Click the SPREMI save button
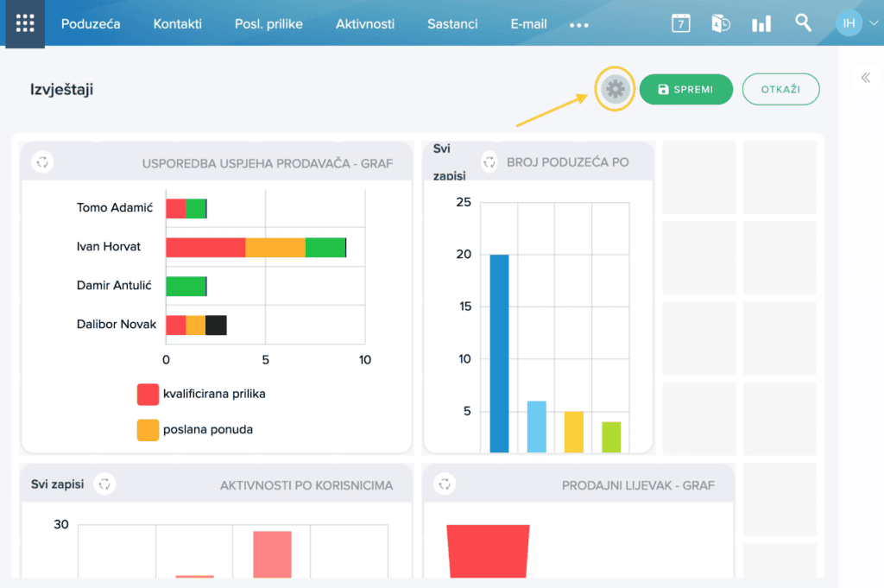The image size is (884, 588). click(x=685, y=89)
